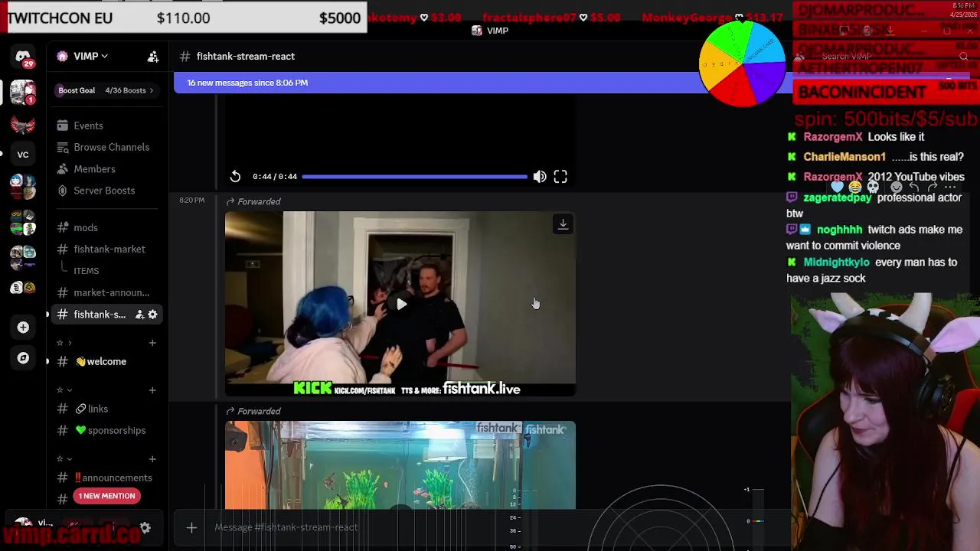980x551 pixels.
Task: Open the blue-haired avatars server folder
Action: coord(23,186)
